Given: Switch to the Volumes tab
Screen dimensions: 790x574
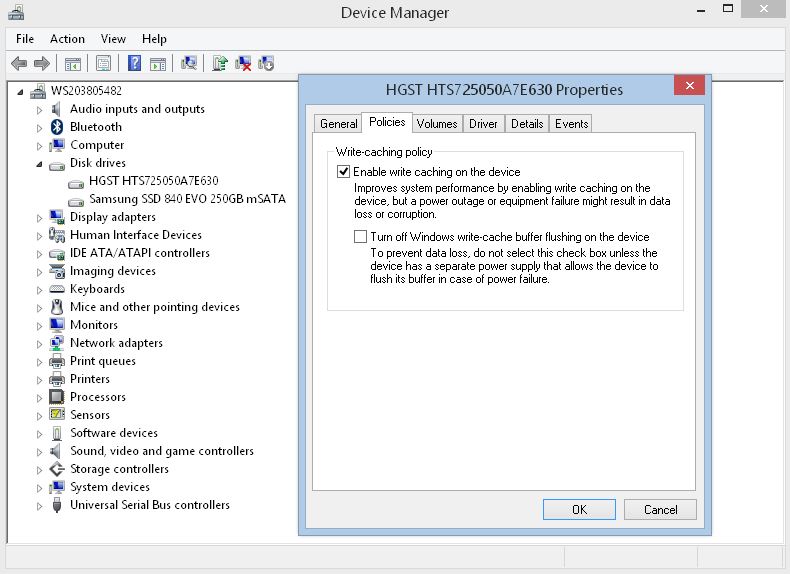Looking at the screenshot, I should (x=437, y=123).
